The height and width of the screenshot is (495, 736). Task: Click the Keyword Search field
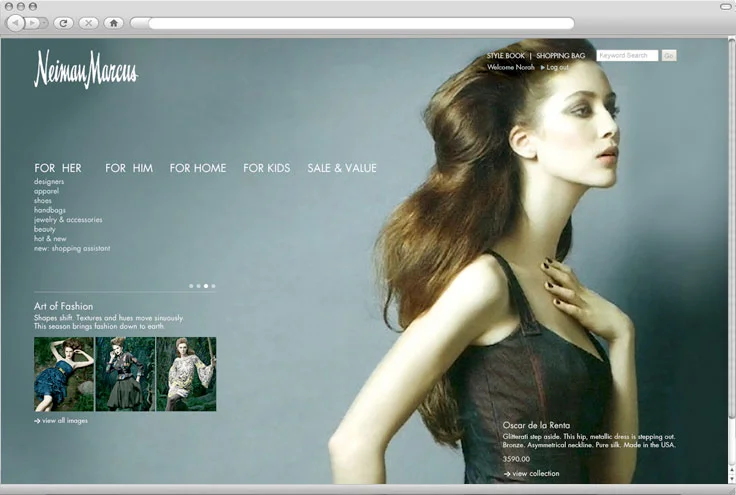pyautogui.click(x=627, y=55)
